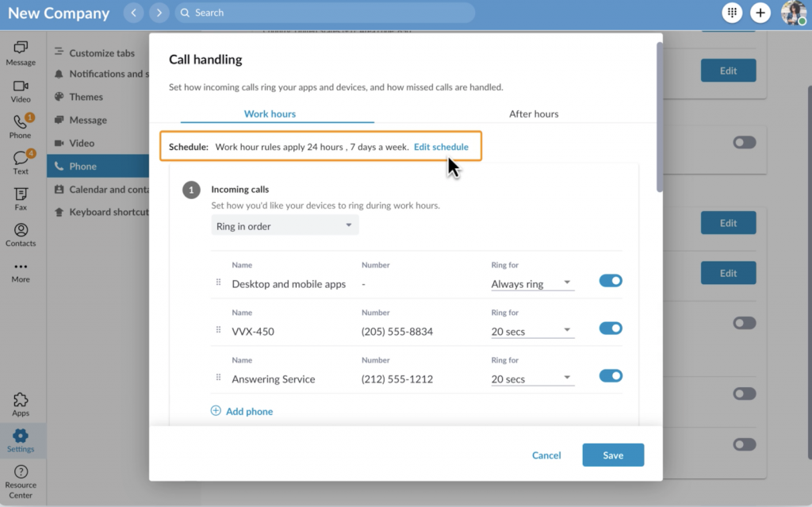Open the Ring in order dropdown
812x507 pixels.
284,225
